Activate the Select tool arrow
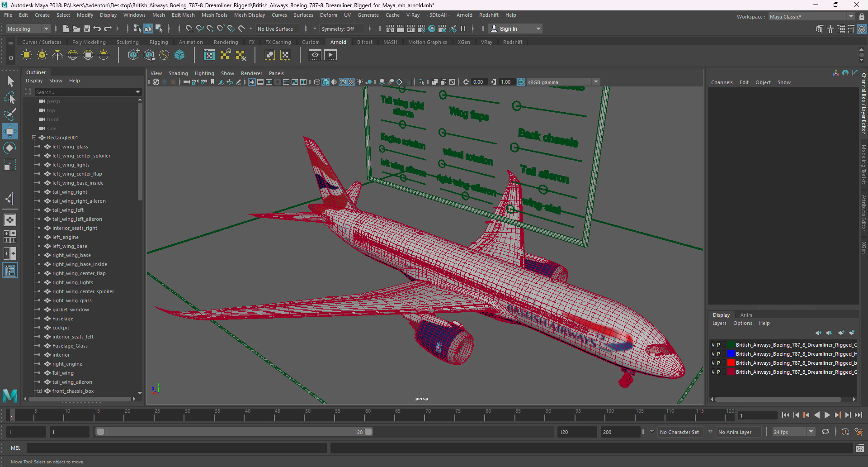 pos(10,81)
